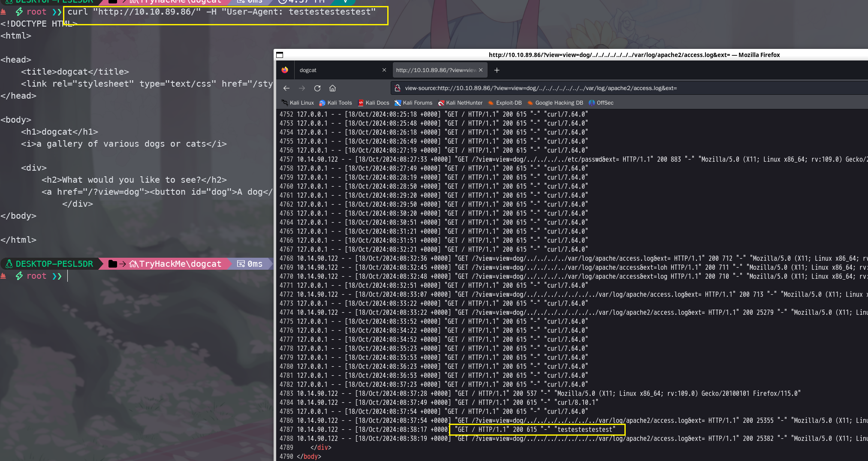Click the curl command in the terminal

pyautogui.click(x=221, y=12)
